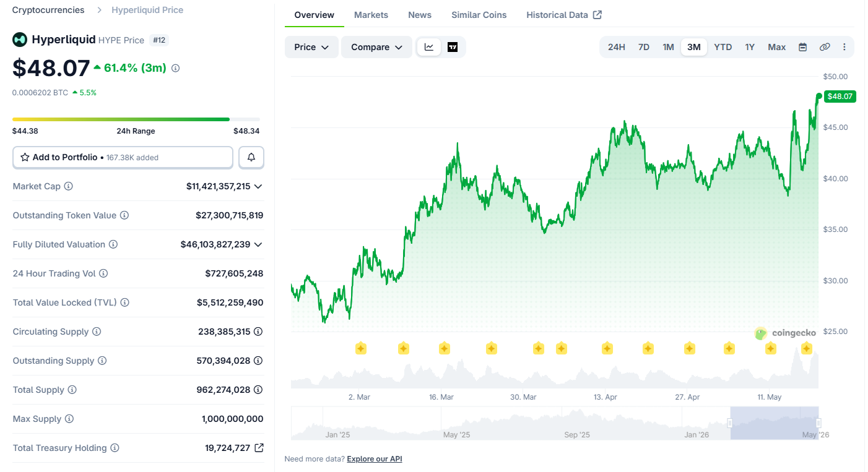Image resolution: width=868 pixels, height=472 pixels.
Task: Select the 1Y time range
Action: [750, 47]
